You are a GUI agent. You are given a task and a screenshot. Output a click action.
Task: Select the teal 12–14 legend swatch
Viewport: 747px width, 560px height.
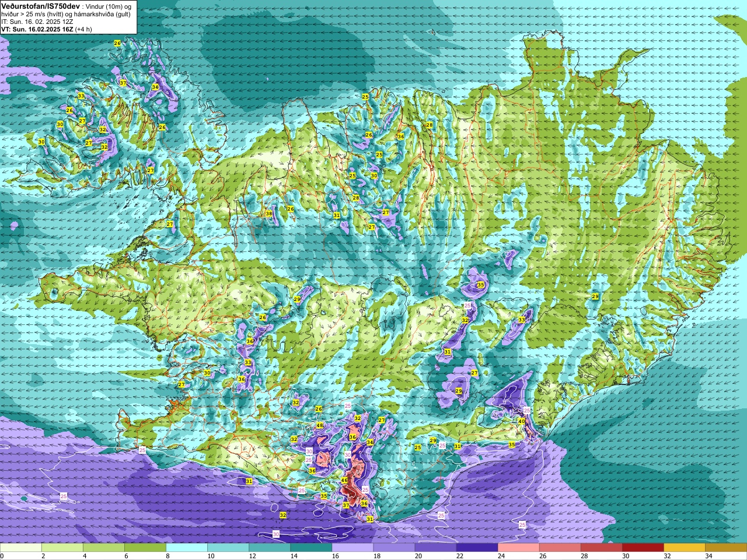point(270,548)
